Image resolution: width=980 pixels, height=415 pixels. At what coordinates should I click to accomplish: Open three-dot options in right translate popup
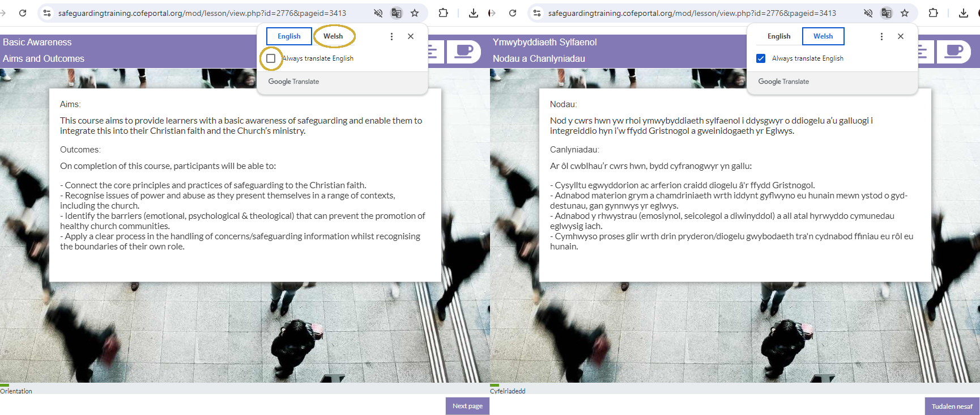point(881,36)
